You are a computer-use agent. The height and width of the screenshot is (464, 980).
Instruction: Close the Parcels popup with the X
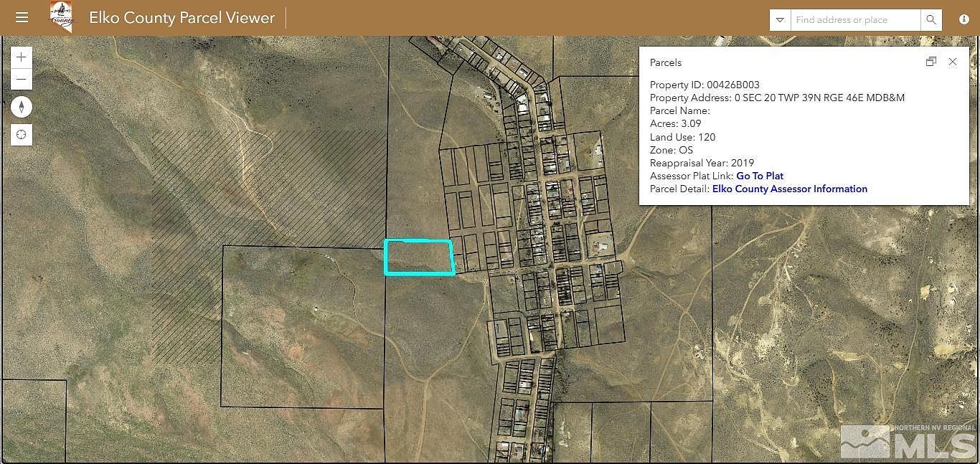[953, 62]
